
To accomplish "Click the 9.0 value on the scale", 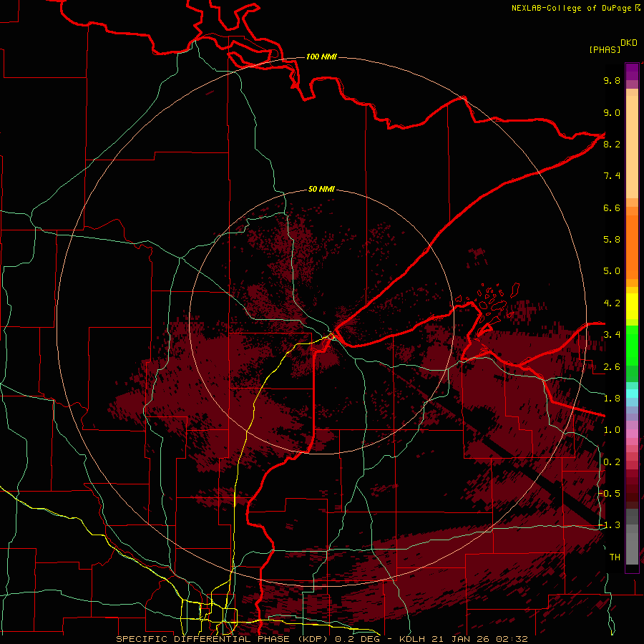I will pos(612,112).
